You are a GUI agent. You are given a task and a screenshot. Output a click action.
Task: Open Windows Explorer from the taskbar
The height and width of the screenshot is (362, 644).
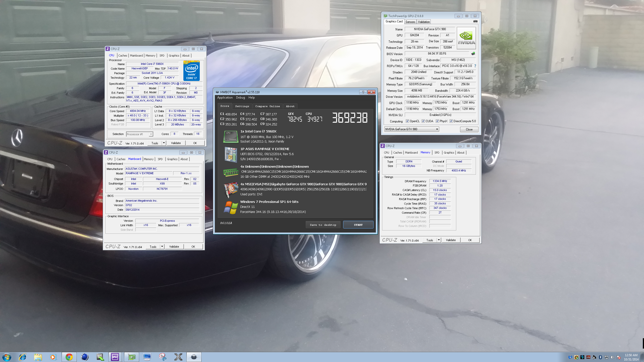tap(38, 357)
